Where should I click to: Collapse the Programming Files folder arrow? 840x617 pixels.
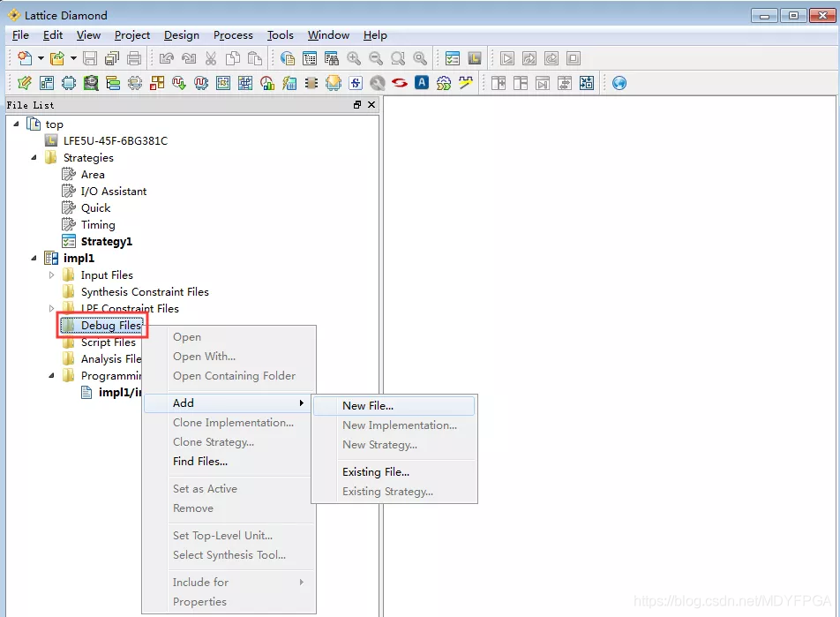[51, 375]
